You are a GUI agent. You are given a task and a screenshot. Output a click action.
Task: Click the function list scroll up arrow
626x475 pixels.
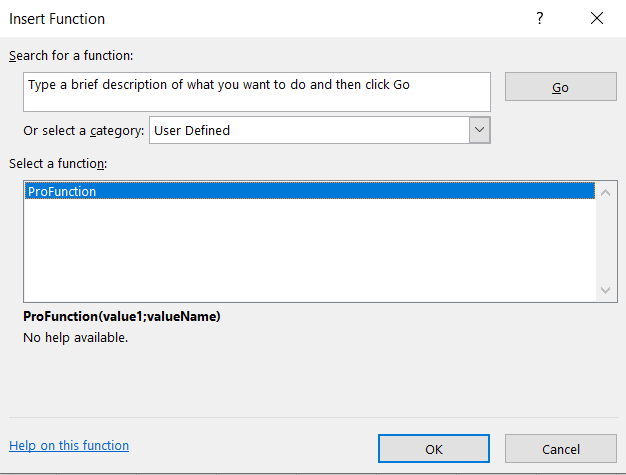click(x=605, y=193)
